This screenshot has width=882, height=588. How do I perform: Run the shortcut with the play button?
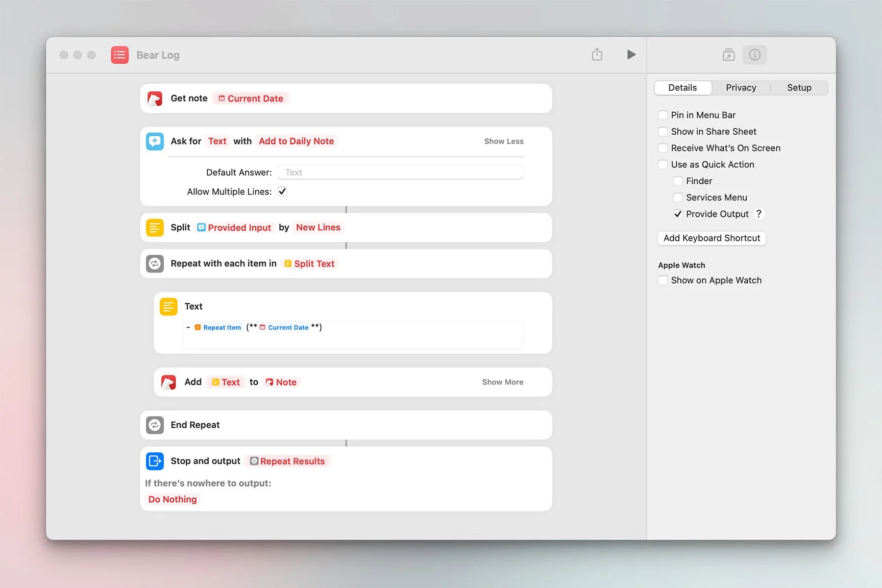click(x=631, y=54)
